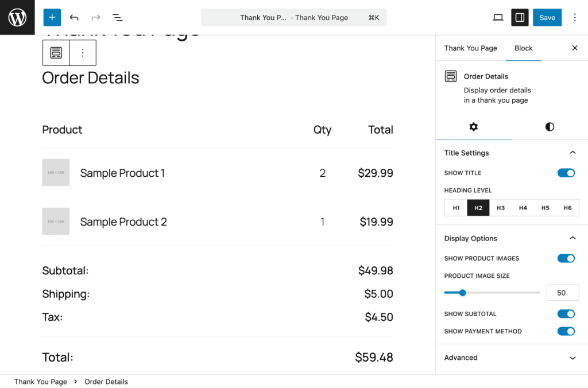Collapse the Display Options section
Image resolution: width=588 pixels, height=388 pixels.
[572, 238]
